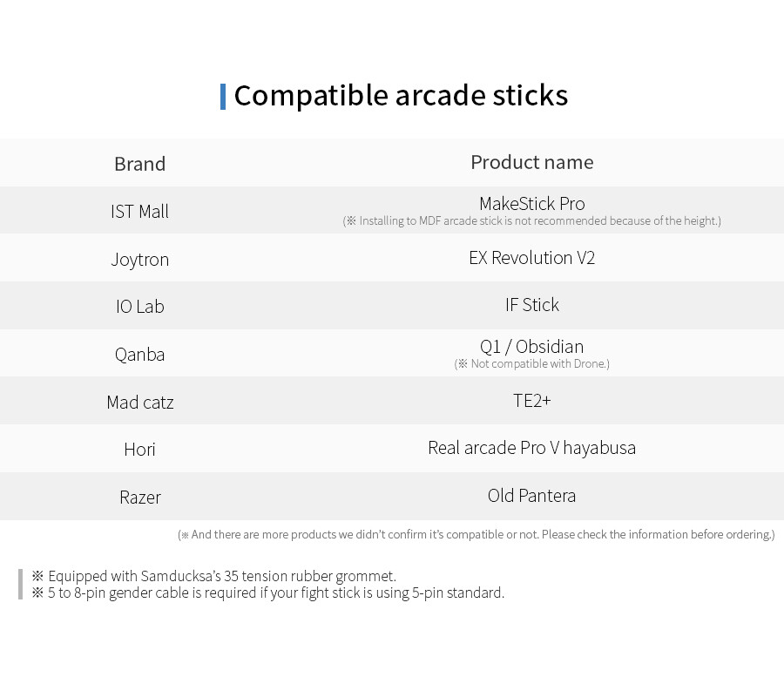The width and height of the screenshot is (784, 684).
Task: Click the Not compatible with Drone note
Action: [532, 363]
